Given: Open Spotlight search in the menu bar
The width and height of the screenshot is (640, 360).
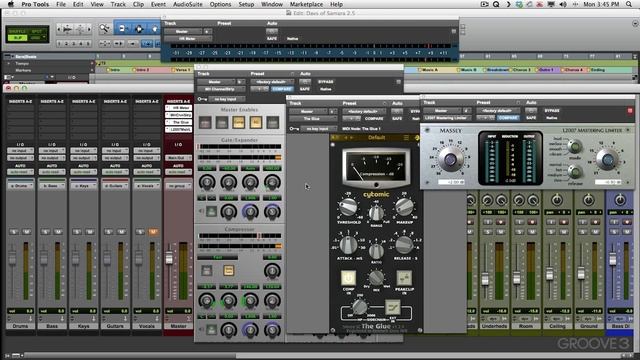Looking at the screenshot, I should (629, 4).
